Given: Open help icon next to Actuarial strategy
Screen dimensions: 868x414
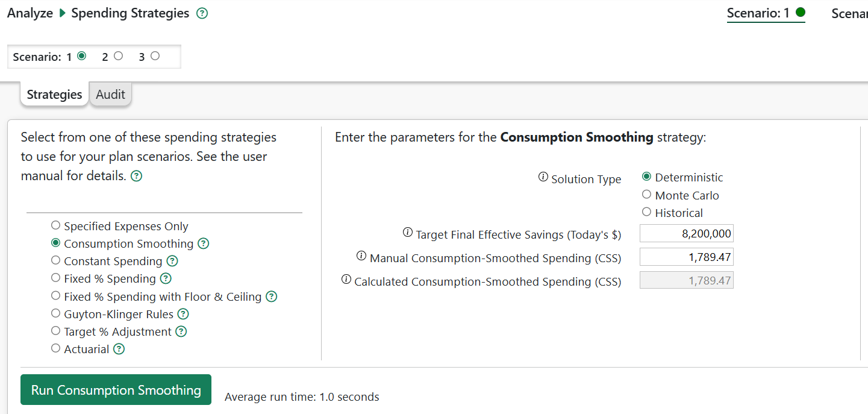Looking at the screenshot, I should [x=119, y=349].
